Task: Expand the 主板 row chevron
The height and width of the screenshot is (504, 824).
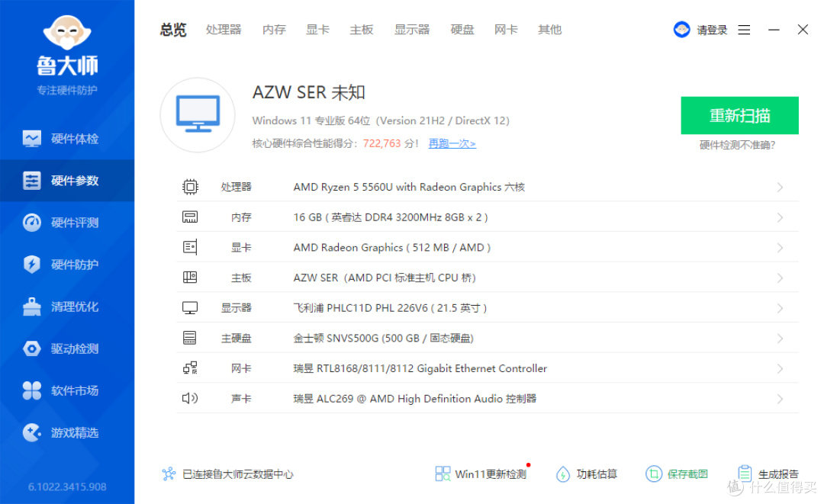Action: pos(780,278)
